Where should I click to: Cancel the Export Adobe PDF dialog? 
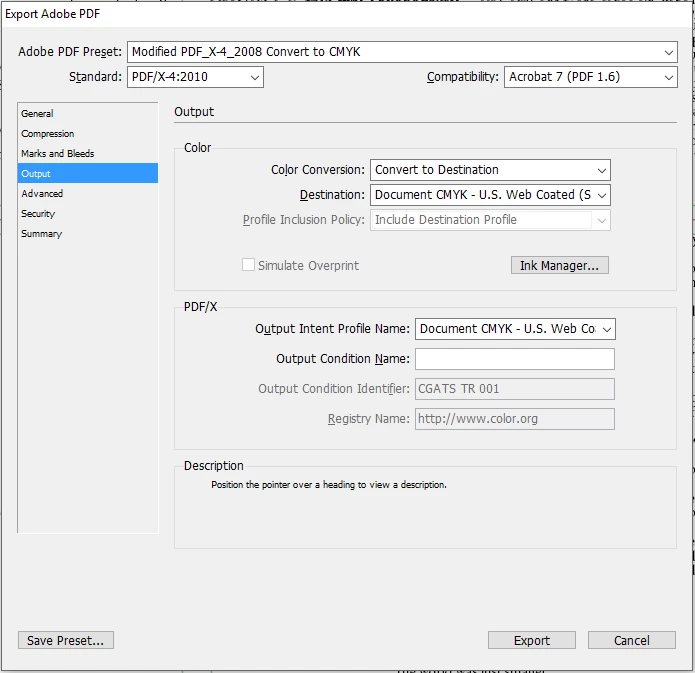632,640
